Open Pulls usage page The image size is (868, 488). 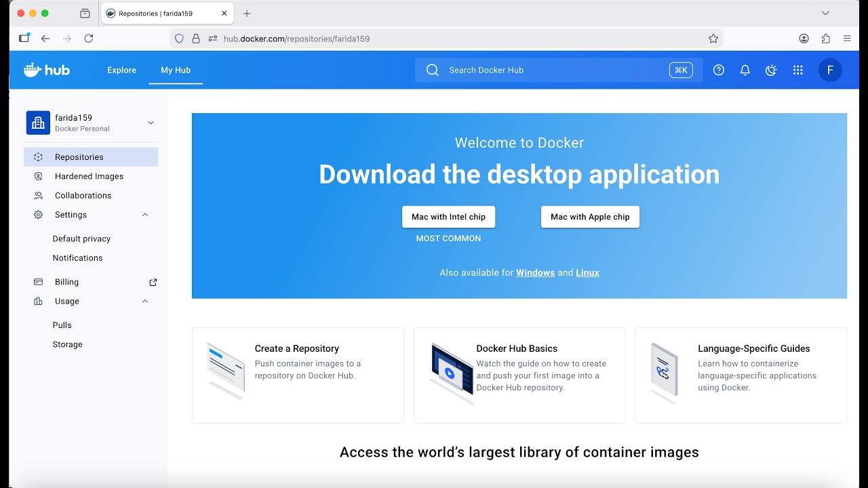(x=62, y=325)
